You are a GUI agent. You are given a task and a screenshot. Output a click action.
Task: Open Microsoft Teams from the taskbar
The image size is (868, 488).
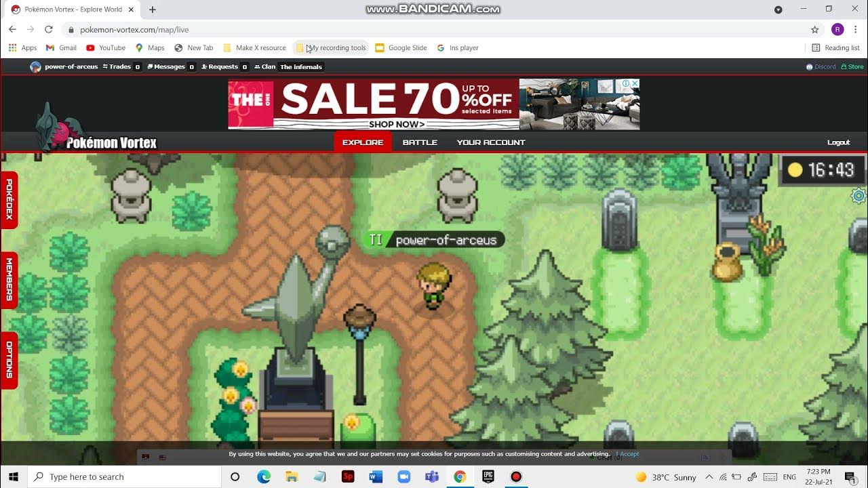[432, 476]
